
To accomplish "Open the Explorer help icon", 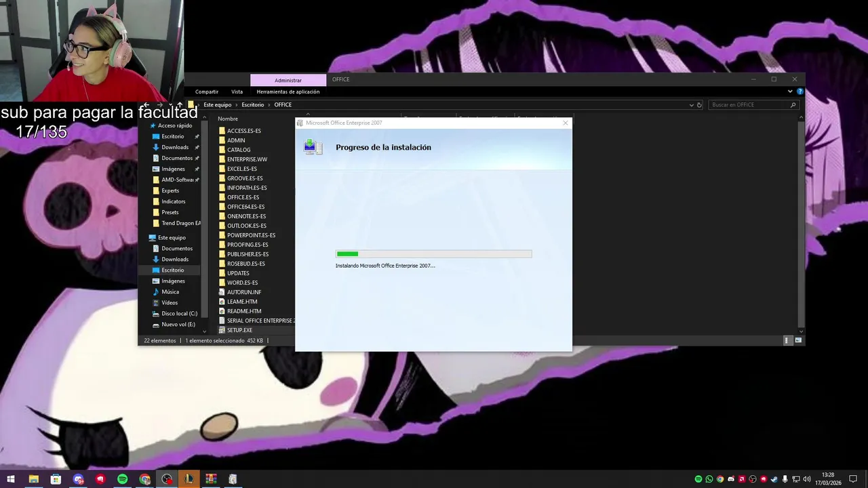I will click(x=800, y=91).
